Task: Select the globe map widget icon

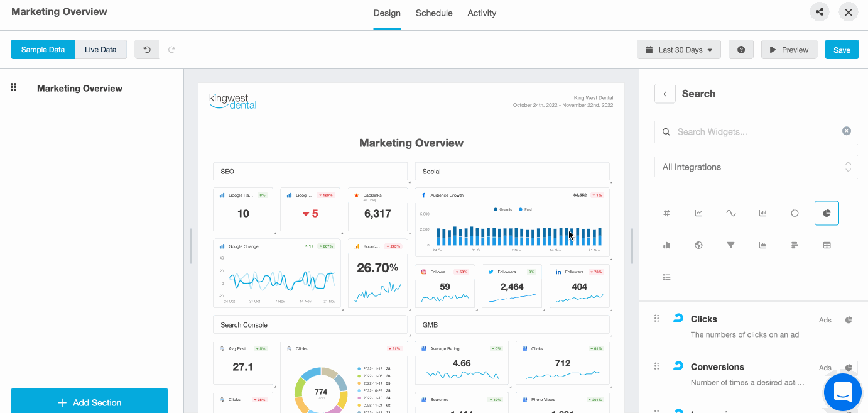Action: coord(698,245)
